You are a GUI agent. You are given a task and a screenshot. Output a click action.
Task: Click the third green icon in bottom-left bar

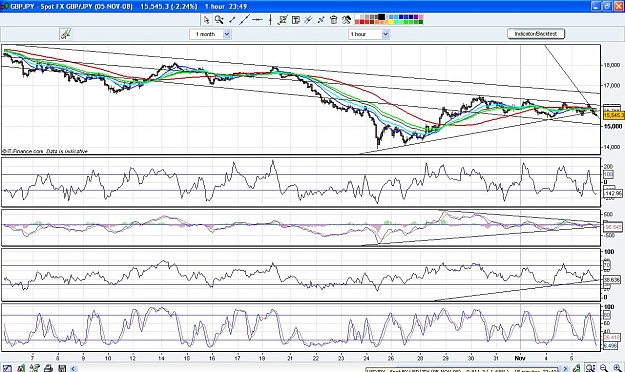(35, 368)
